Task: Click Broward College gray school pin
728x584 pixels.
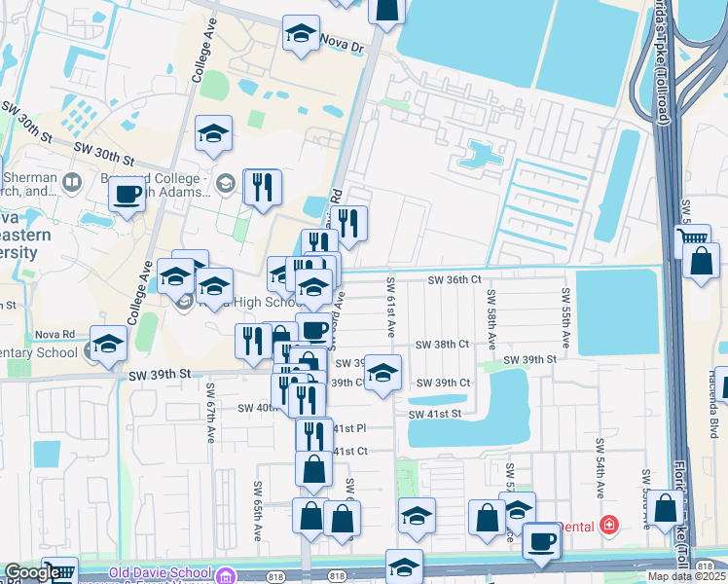Action: coord(226,184)
